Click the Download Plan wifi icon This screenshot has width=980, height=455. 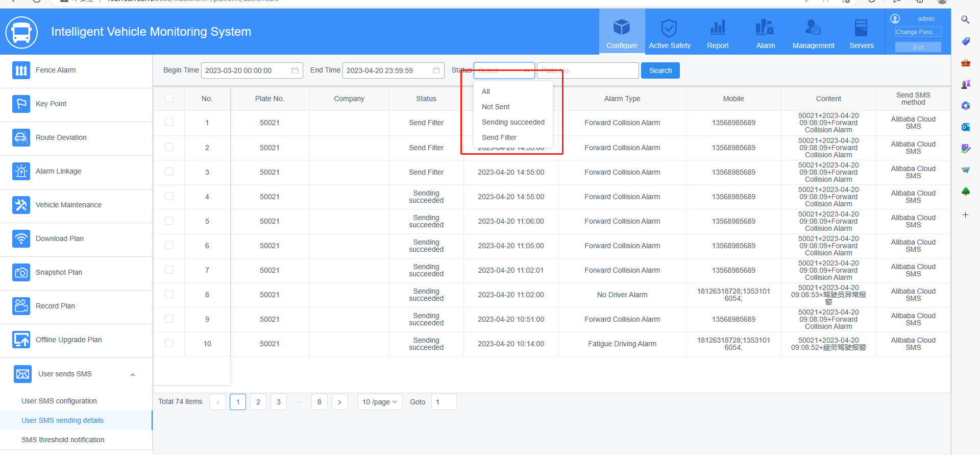21,239
